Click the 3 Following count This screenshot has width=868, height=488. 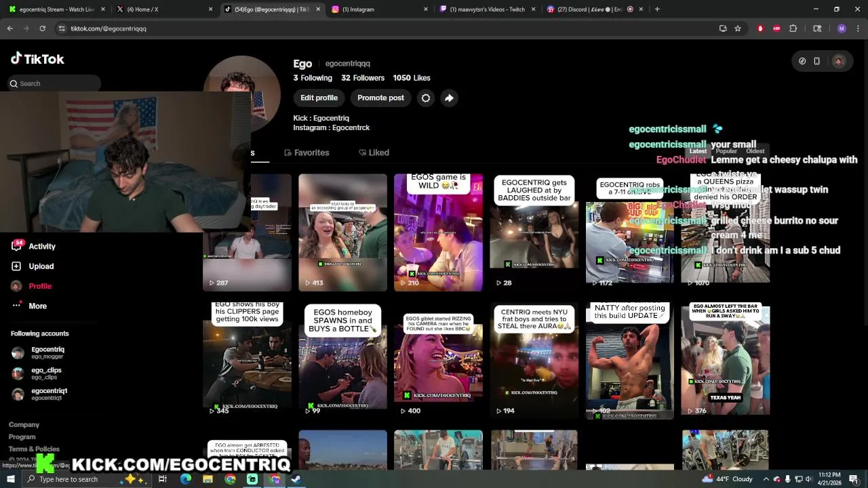313,78
